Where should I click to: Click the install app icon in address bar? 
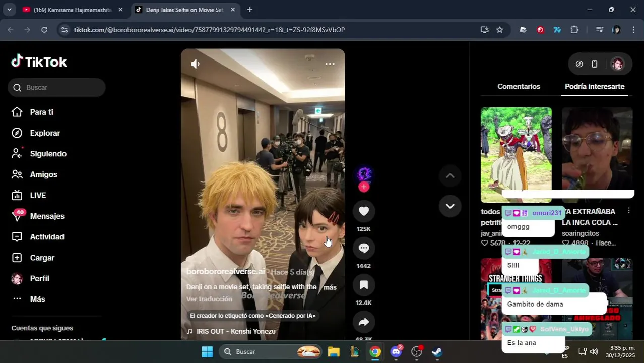click(484, 30)
